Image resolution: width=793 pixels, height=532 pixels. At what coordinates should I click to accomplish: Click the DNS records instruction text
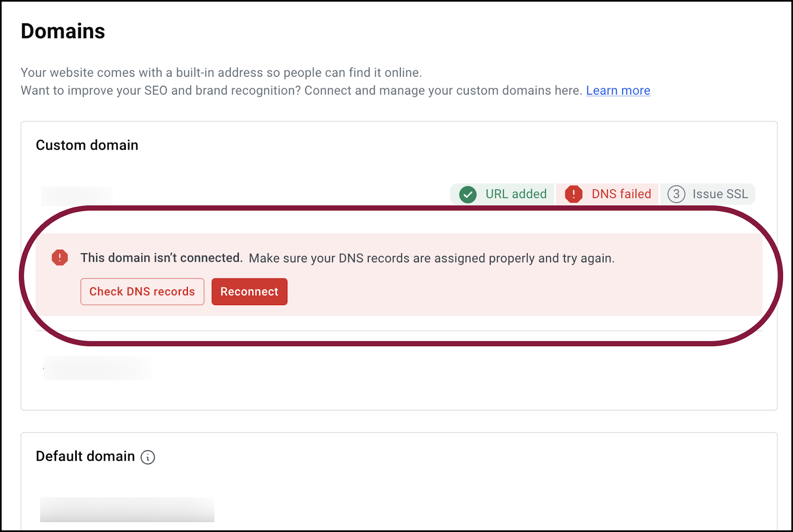tap(432, 258)
